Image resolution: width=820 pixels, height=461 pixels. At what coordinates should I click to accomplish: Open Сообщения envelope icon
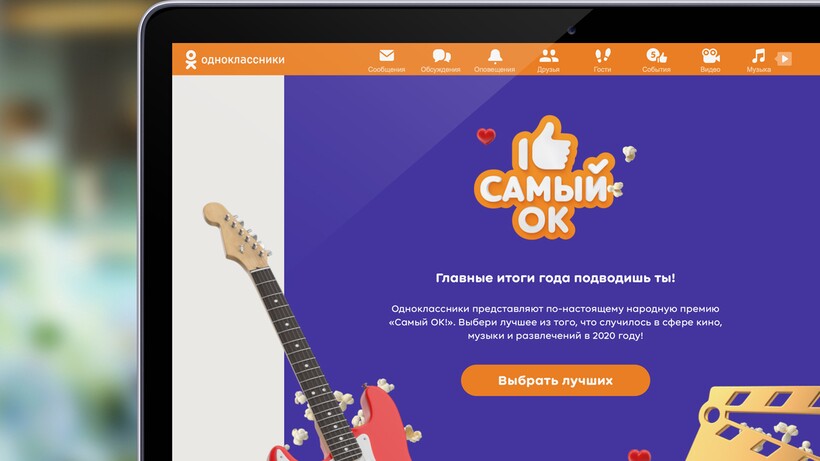(386, 55)
